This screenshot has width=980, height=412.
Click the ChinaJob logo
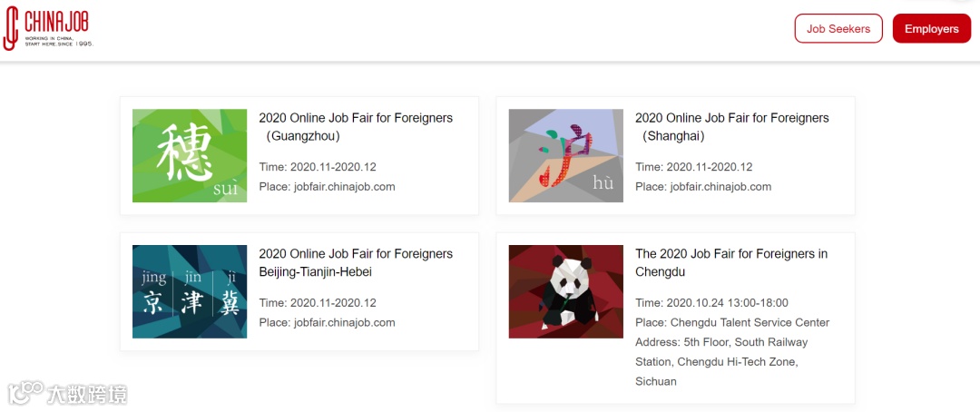[47, 28]
